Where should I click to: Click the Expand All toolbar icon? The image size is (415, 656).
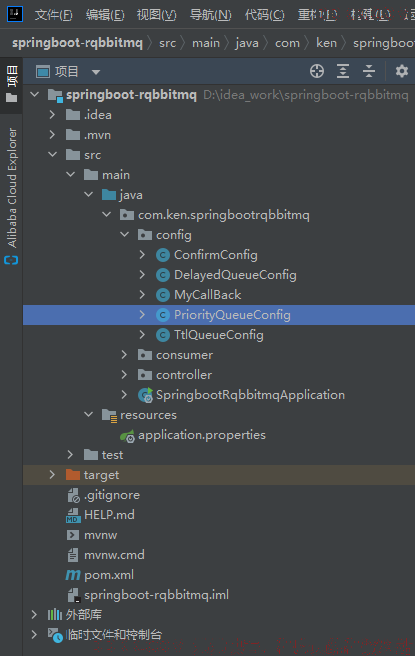(x=343, y=71)
